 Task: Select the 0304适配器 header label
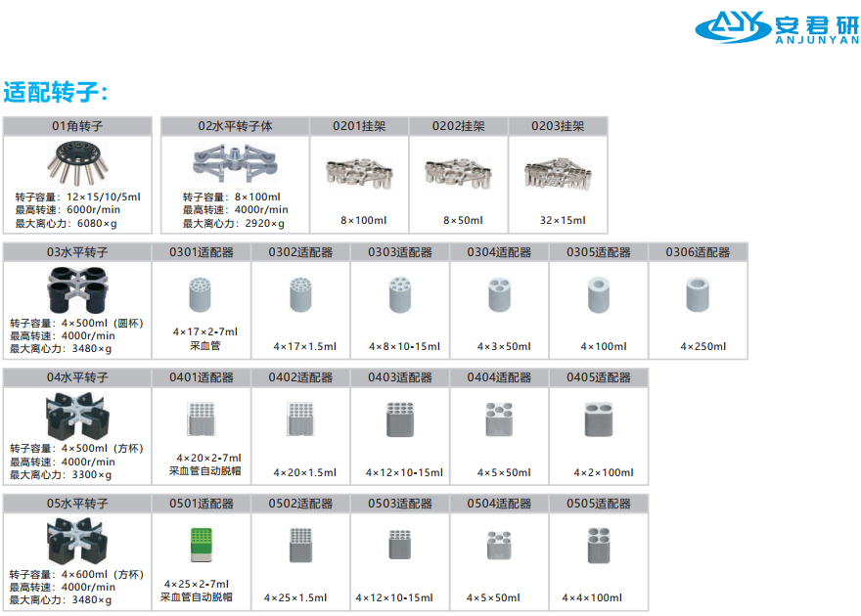click(499, 252)
